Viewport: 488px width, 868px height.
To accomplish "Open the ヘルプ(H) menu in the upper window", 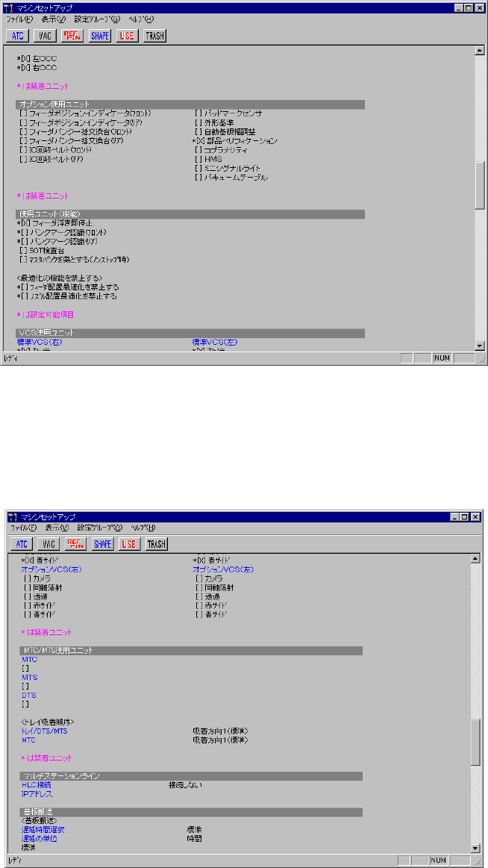I will click(141, 19).
